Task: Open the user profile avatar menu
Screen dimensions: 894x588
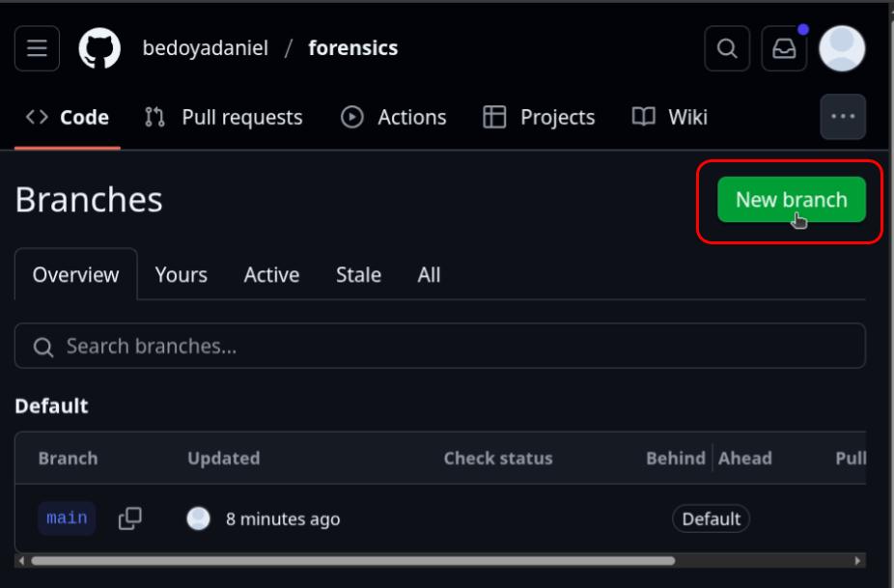Action: tap(842, 48)
